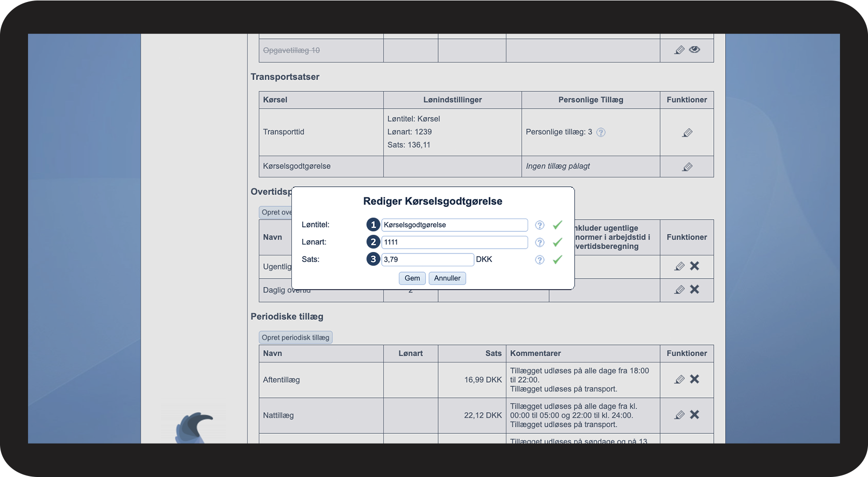The height and width of the screenshot is (477, 868).
Task: Delete the Aftentillæg row with X icon
Action: point(695,379)
